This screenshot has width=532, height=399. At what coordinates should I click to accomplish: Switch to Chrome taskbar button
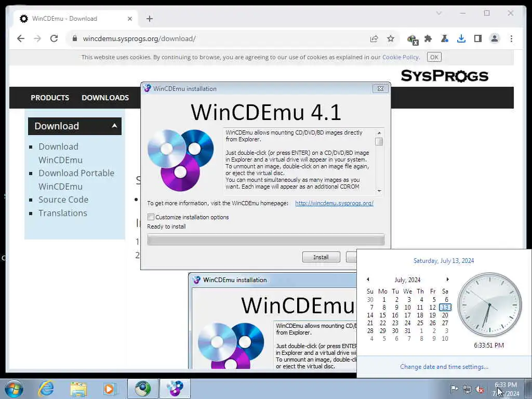(x=143, y=389)
